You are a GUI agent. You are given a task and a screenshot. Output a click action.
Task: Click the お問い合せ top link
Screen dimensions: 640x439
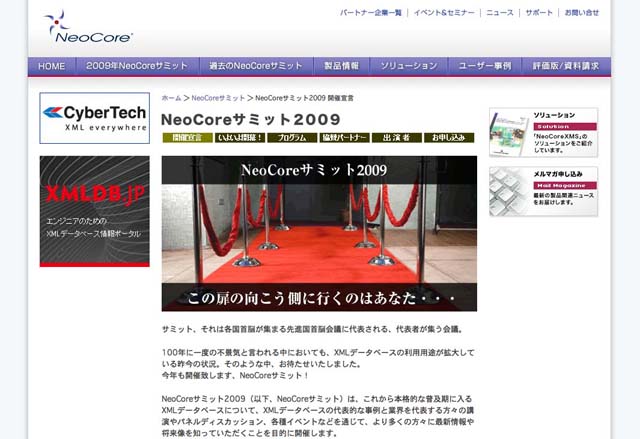[582, 13]
